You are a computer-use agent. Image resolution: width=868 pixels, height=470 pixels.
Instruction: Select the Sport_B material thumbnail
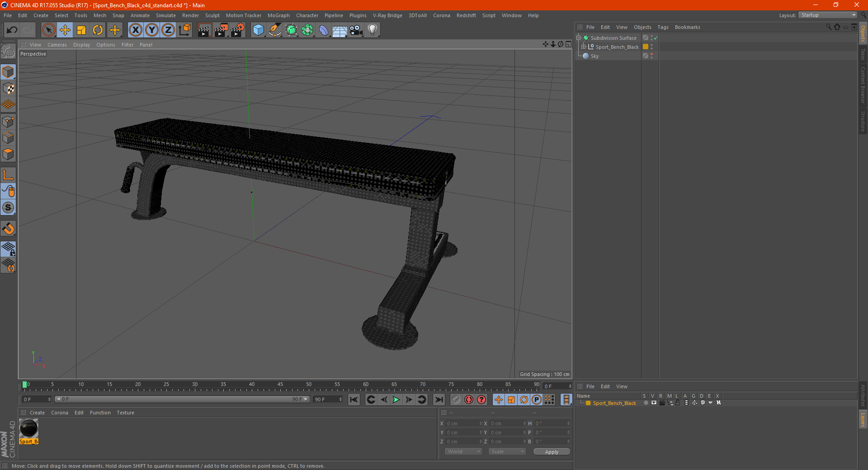coord(29,428)
